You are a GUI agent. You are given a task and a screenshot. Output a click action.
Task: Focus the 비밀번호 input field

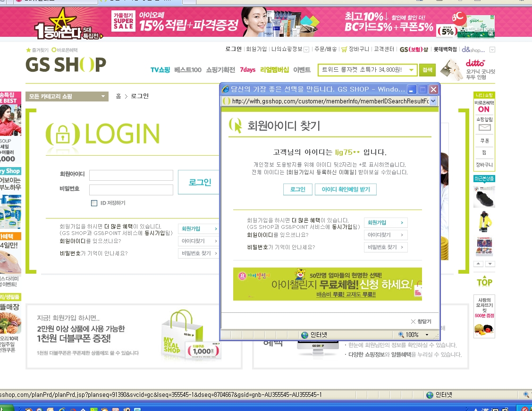[131, 190]
